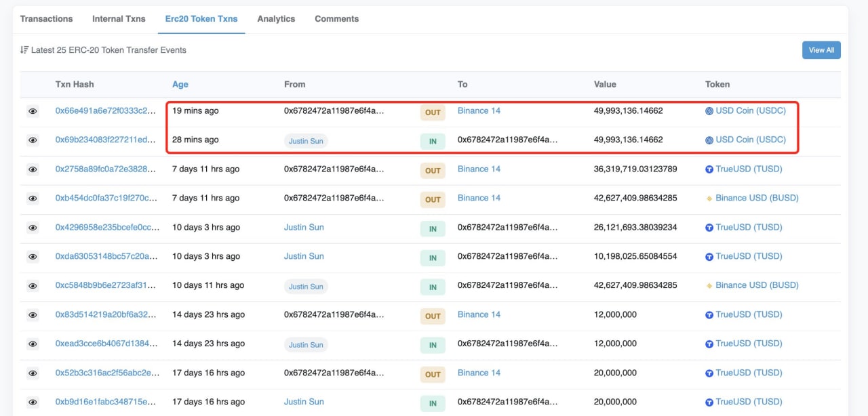This screenshot has width=868, height=416.
Task: Open Justin Sun link in 17 days 16 hrs row
Action: (x=304, y=402)
